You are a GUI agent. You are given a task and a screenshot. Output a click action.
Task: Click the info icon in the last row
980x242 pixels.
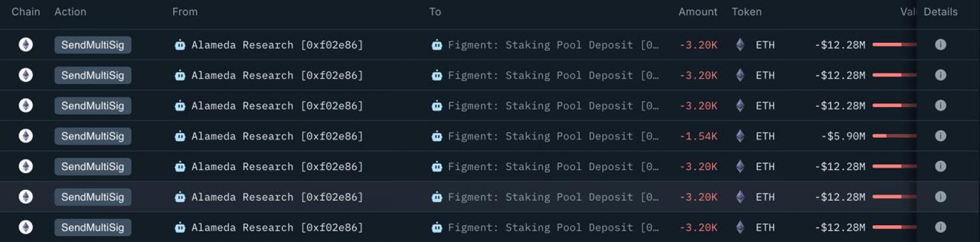(940, 227)
